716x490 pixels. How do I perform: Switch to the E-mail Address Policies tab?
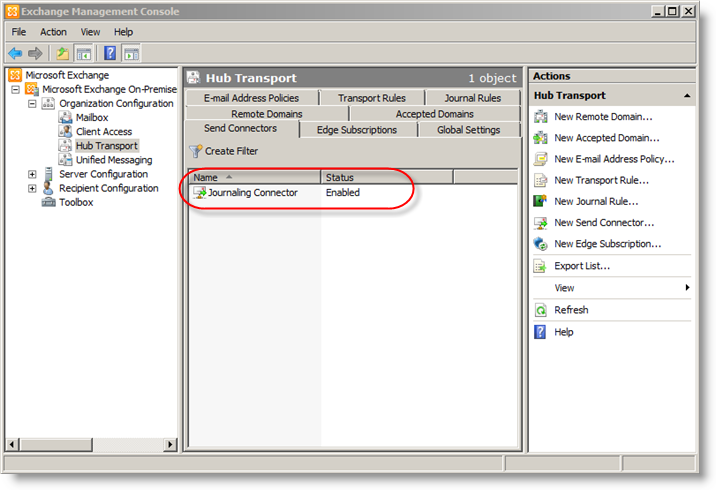(x=252, y=98)
